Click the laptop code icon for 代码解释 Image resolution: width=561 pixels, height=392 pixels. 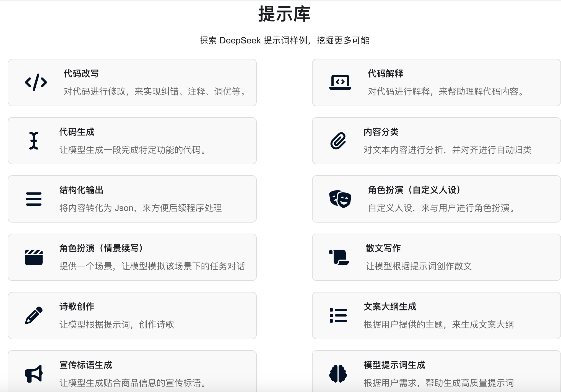(340, 82)
